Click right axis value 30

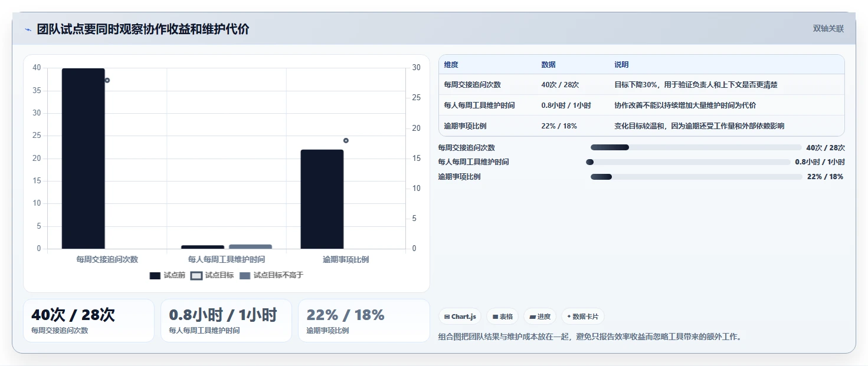click(x=417, y=68)
